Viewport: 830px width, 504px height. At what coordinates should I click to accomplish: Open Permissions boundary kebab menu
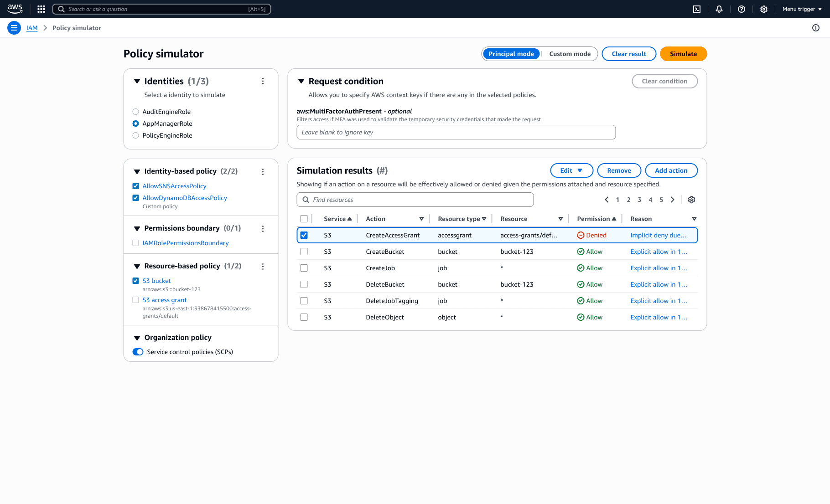(x=263, y=229)
